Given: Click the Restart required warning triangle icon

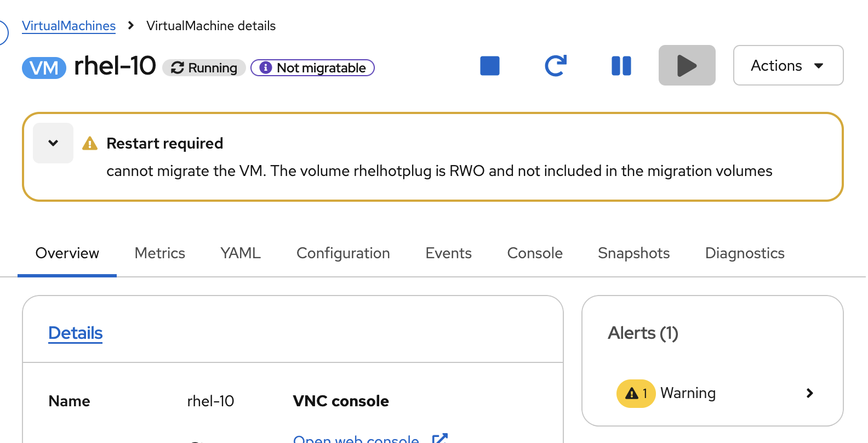Looking at the screenshot, I should tap(90, 144).
